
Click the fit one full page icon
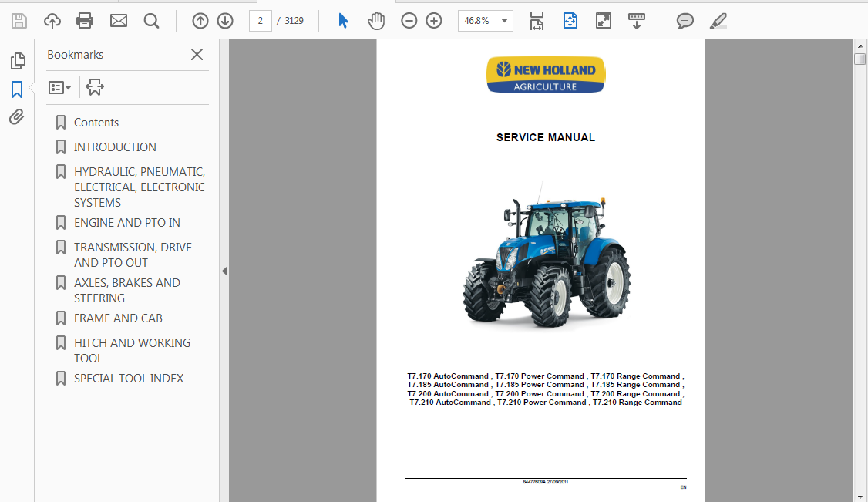click(x=570, y=21)
